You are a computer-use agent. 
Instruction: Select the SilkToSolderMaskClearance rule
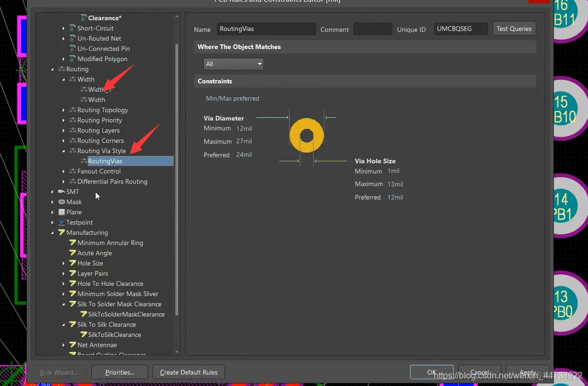pyautogui.click(x=126, y=314)
